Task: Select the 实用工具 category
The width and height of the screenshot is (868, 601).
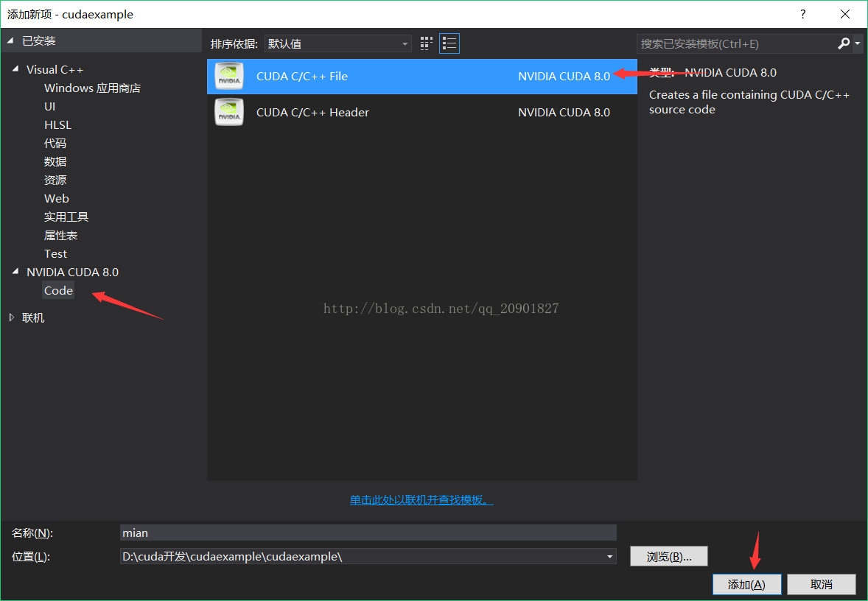Action: (x=66, y=217)
